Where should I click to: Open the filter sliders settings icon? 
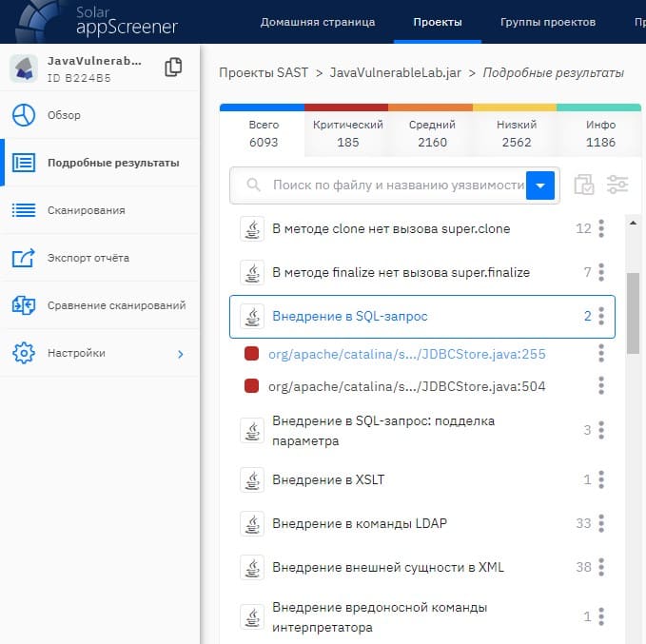[x=617, y=185]
